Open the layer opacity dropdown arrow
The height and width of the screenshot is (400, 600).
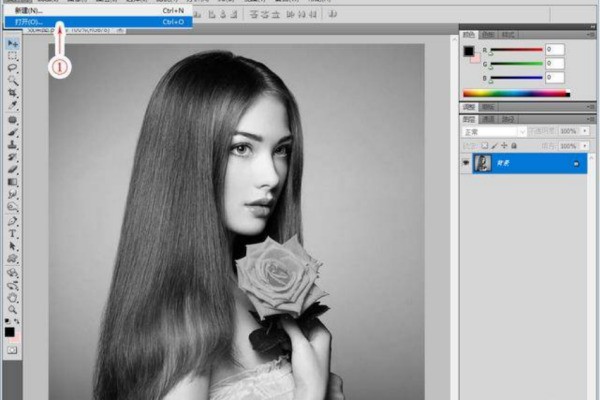pyautogui.click(x=583, y=131)
